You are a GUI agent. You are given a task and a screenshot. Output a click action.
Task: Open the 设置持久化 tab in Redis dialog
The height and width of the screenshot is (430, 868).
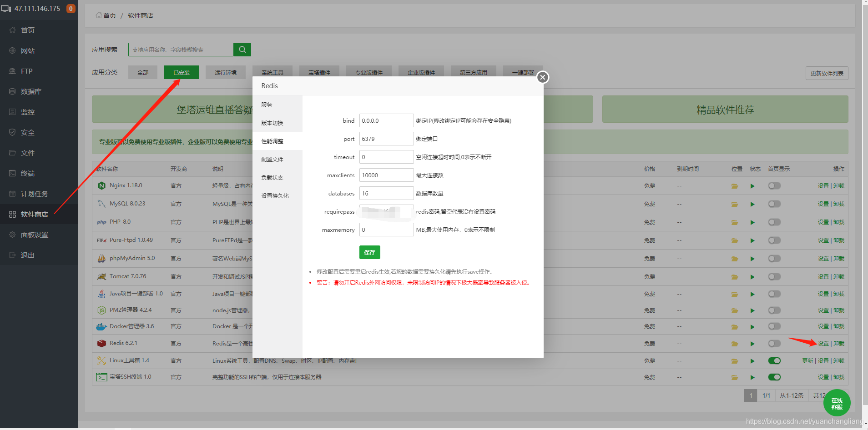278,195
